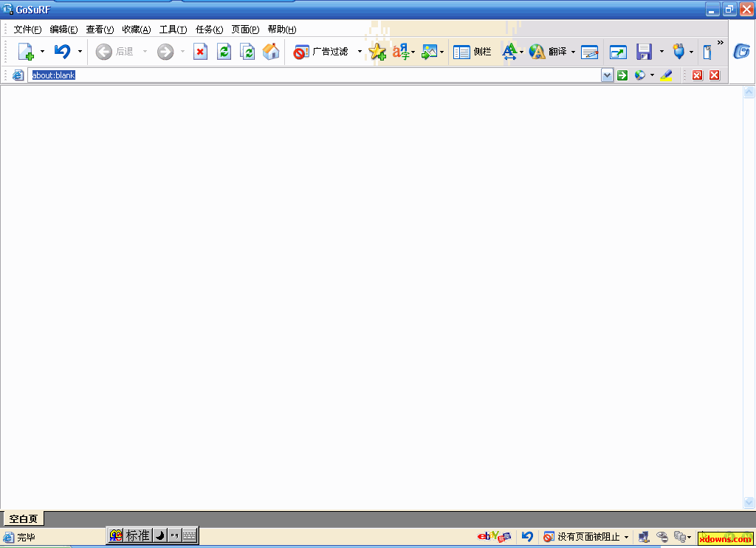Click the font size 'A' icon
This screenshot has height=548, width=756.
tap(509, 51)
